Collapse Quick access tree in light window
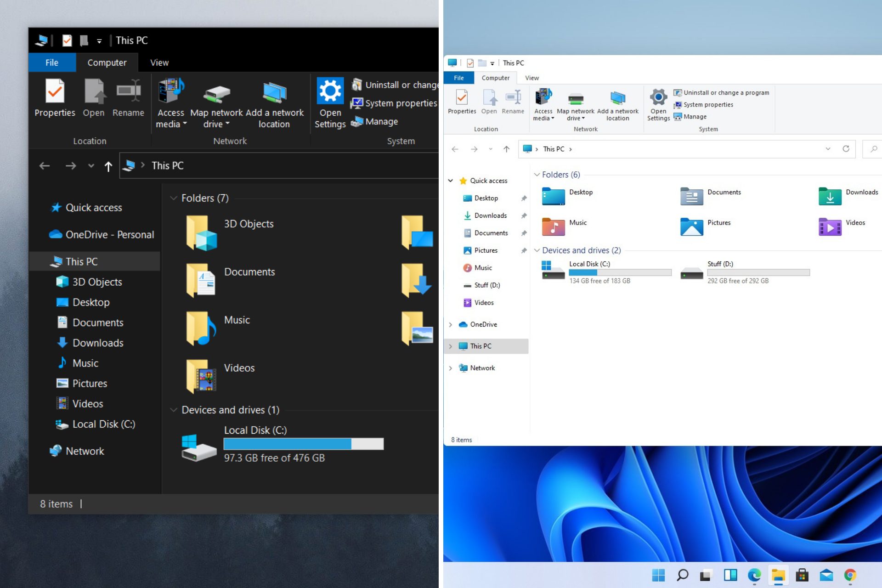This screenshot has width=882, height=588. (x=451, y=181)
